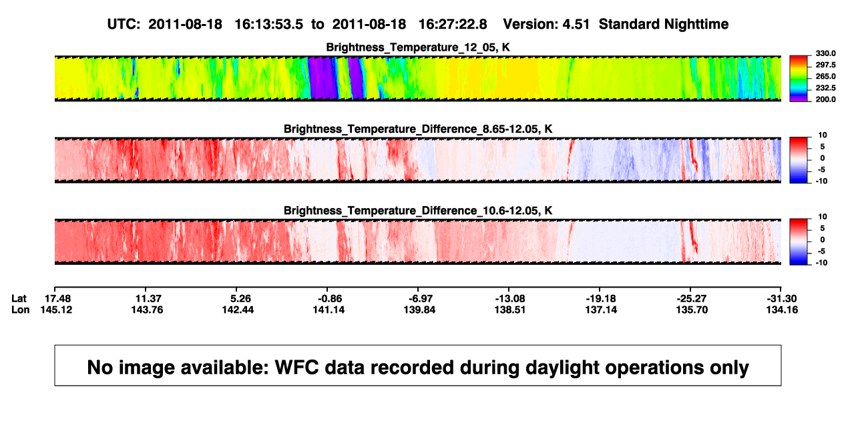The width and height of the screenshot is (868, 445).
Task: Click the Brightness_Temperature_12_05 image strip
Action: (x=417, y=78)
